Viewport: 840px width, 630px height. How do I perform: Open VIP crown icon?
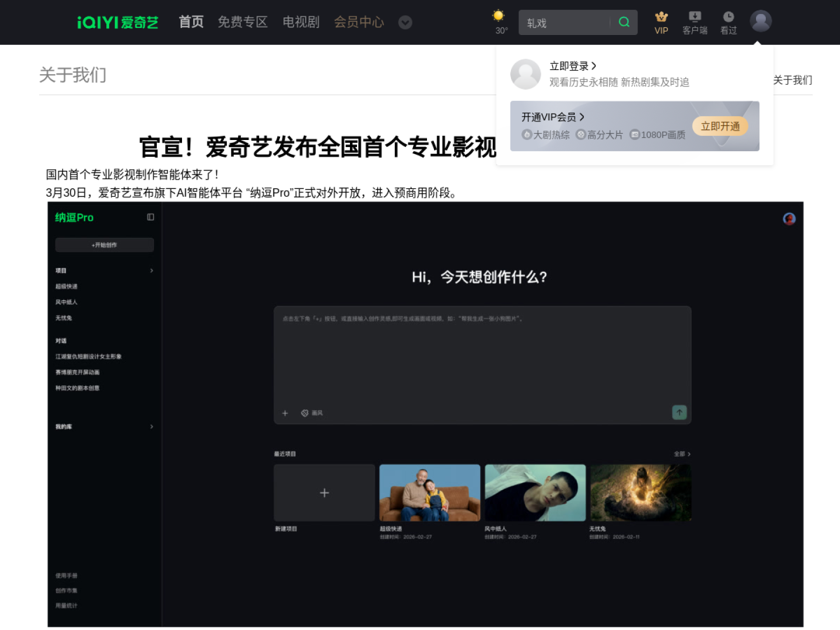[661, 17]
